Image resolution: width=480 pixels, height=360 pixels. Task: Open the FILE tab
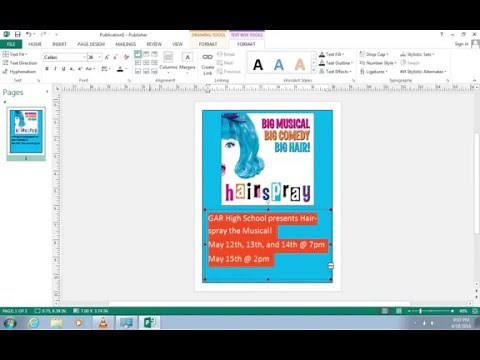11,44
